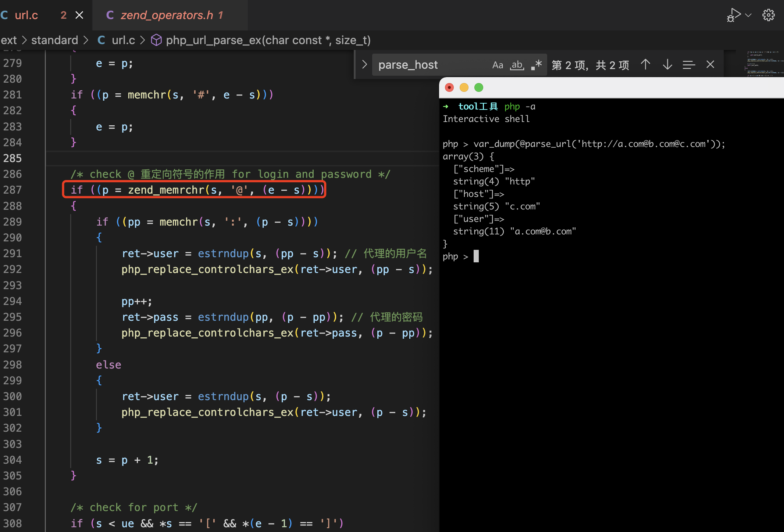
Task: Toggle Use Regular Expression option
Action: click(x=537, y=65)
